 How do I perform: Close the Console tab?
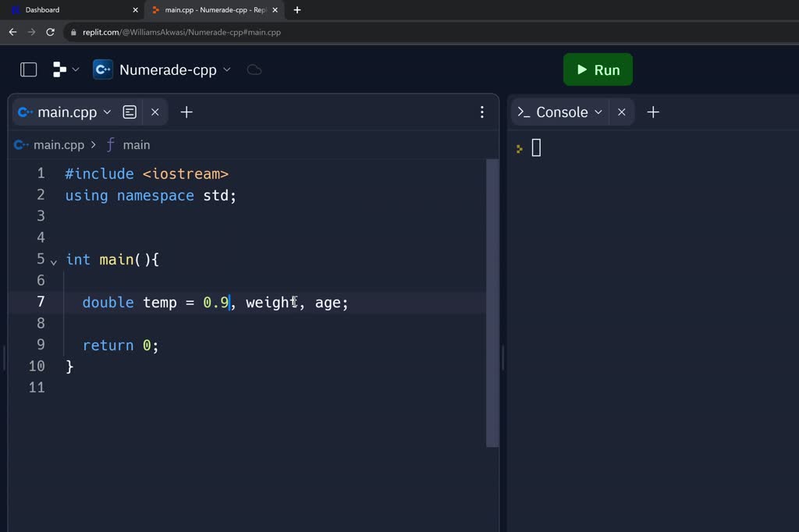point(622,112)
